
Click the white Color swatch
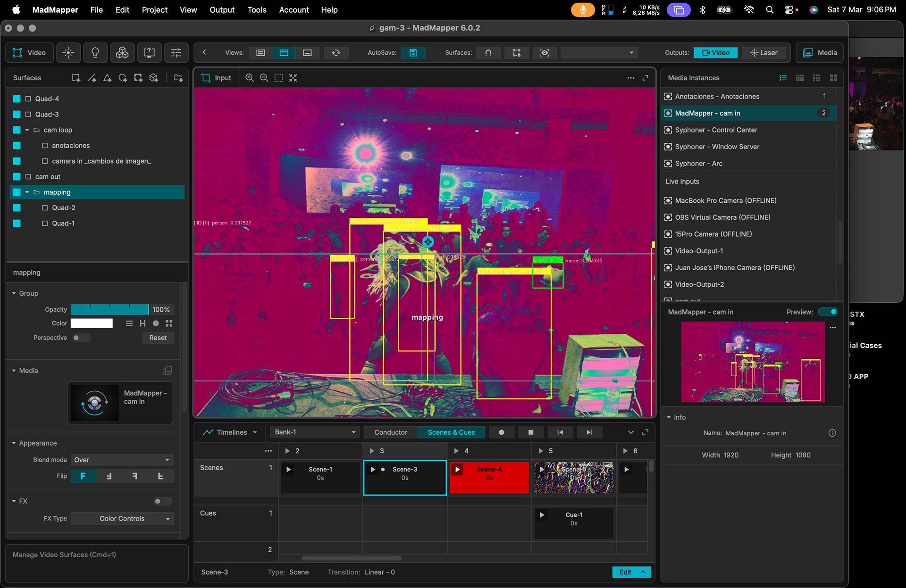[x=92, y=323]
